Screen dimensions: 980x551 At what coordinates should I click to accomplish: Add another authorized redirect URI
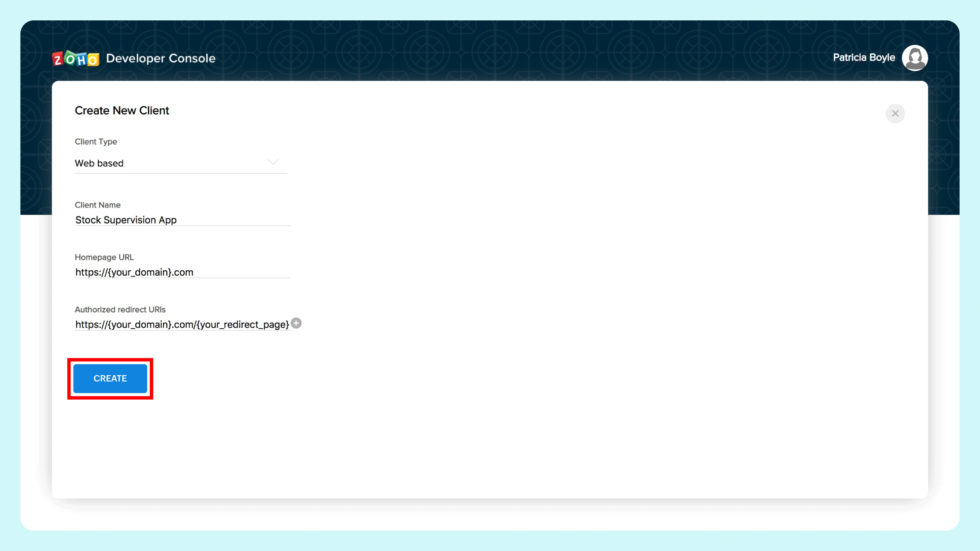[296, 323]
